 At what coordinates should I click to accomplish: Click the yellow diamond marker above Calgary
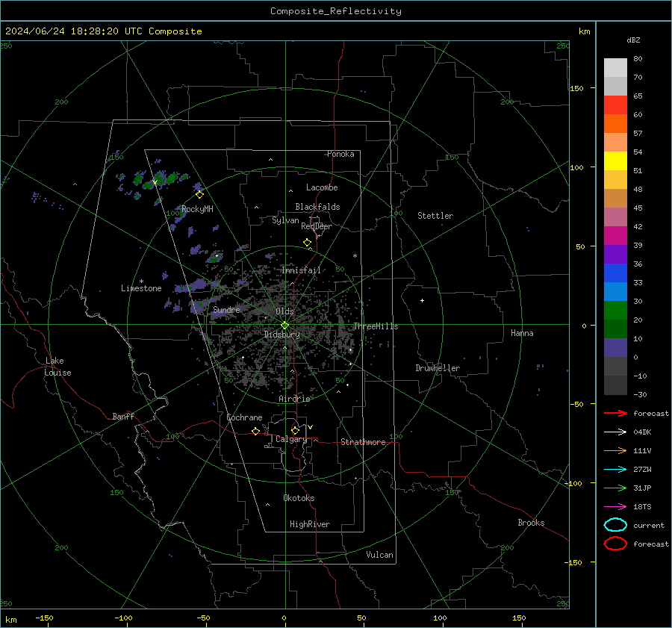click(295, 430)
